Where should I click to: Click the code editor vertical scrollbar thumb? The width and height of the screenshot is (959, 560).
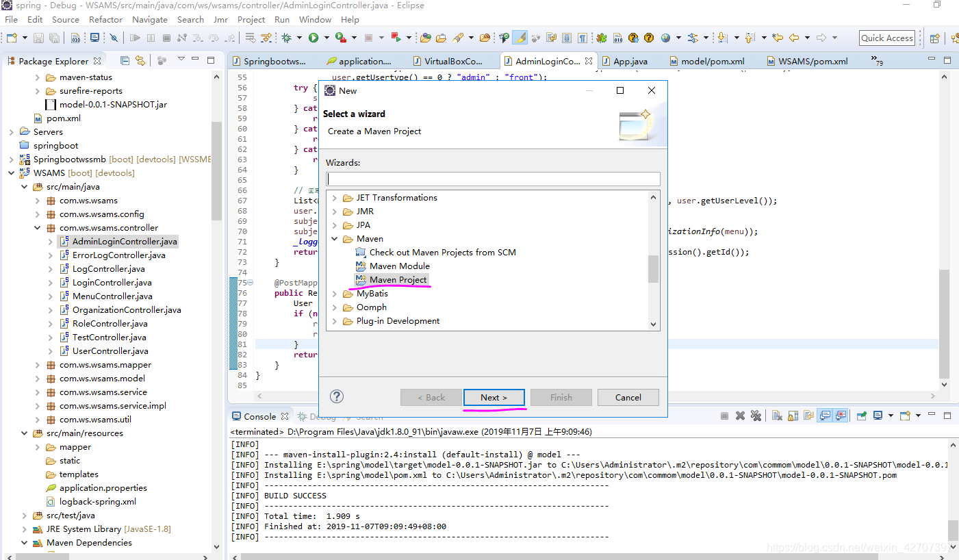click(x=944, y=324)
